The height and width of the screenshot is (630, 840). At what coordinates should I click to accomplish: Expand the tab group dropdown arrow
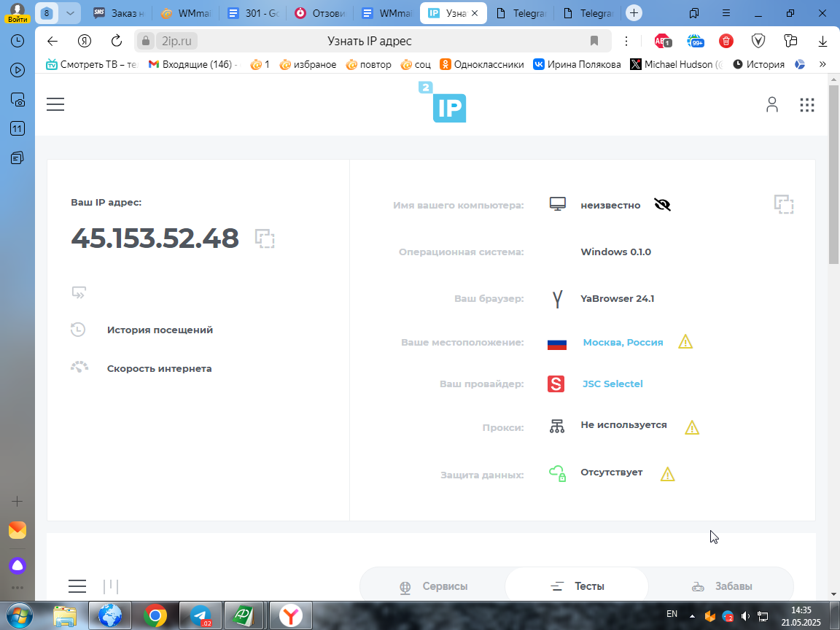(x=70, y=13)
